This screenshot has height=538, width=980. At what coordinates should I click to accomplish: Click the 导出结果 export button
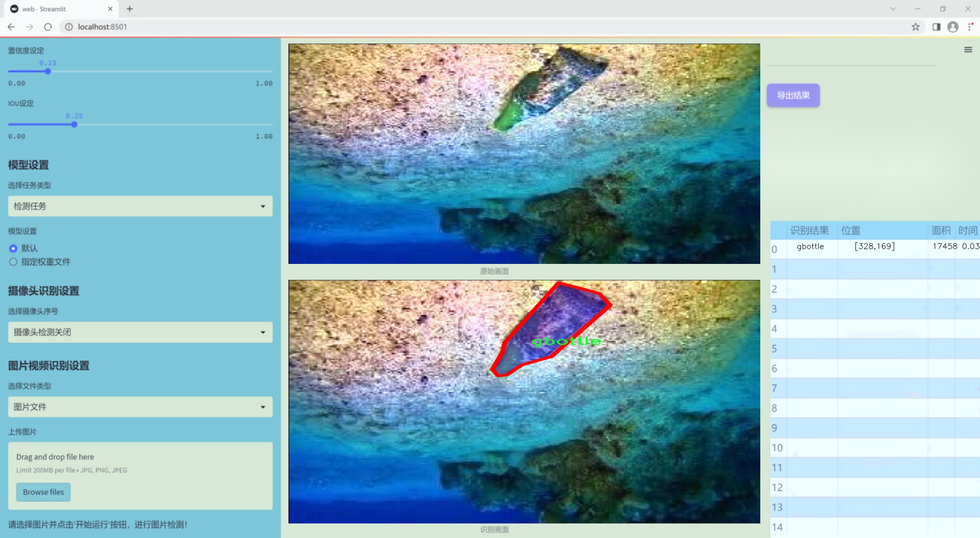click(793, 96)
